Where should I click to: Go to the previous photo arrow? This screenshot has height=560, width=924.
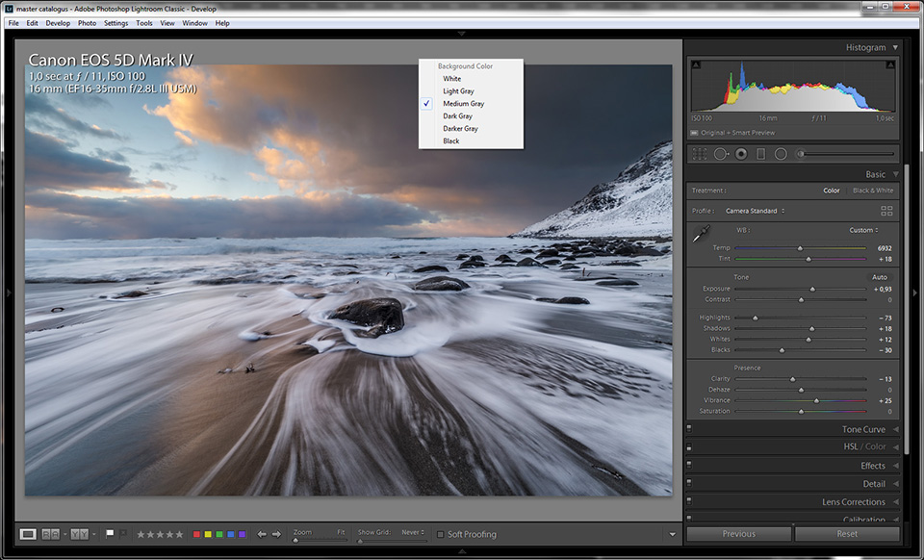(262, 534)
